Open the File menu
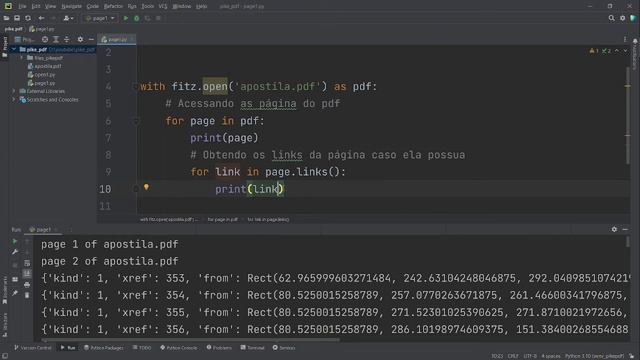 point(22,6)
